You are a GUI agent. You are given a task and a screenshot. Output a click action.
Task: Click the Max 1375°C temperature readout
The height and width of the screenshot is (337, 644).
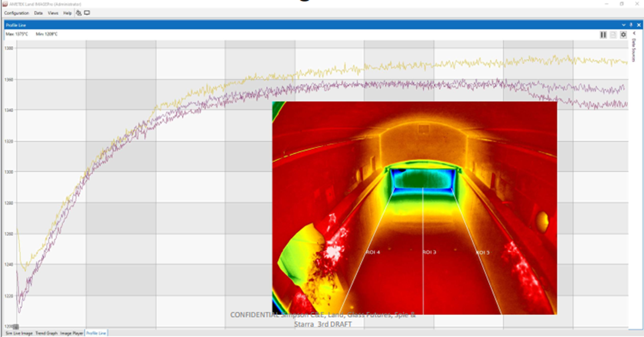pyautogui.click(x=17, y=34)
